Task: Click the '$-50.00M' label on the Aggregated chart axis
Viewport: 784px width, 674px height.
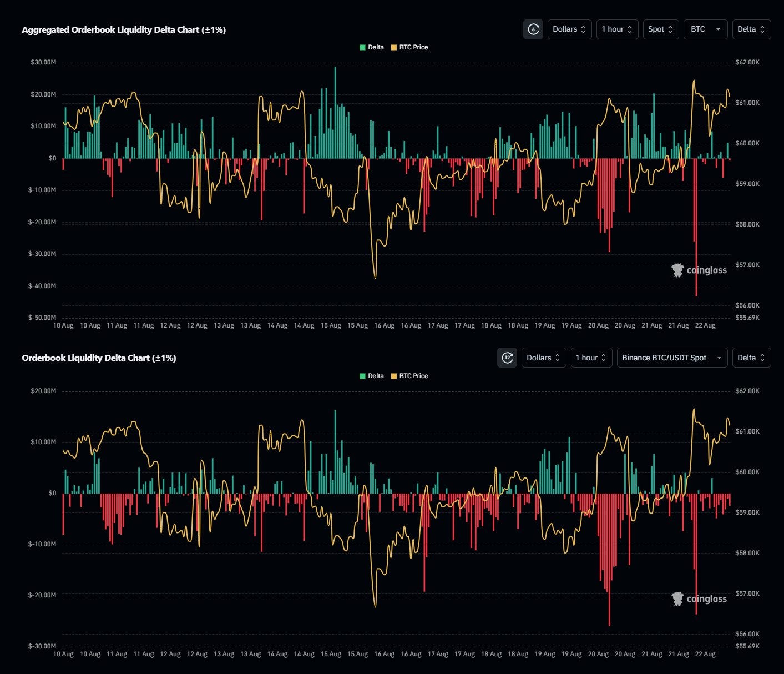Action: point(42,318)
